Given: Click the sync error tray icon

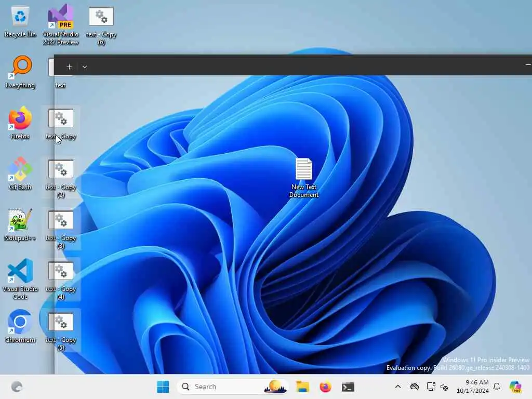Looking at the screenshot, I should pos(444,387).
